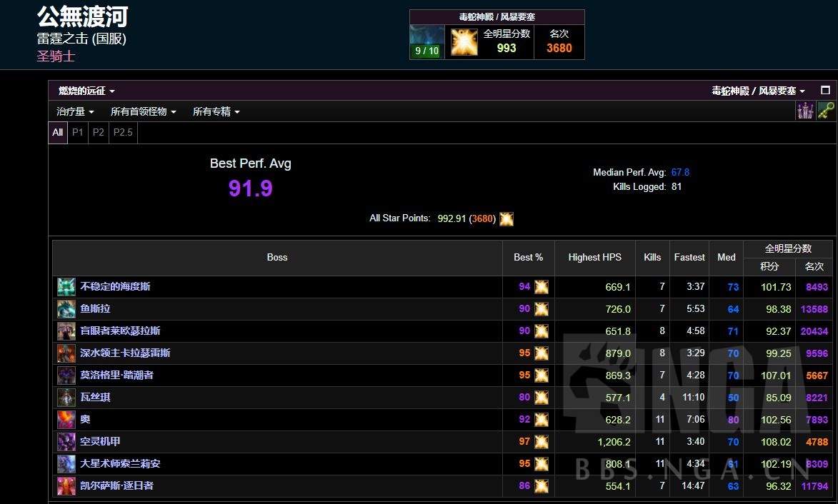Open 瓦丝琪 boss link
838x504 pixels.
click(95, 398)
